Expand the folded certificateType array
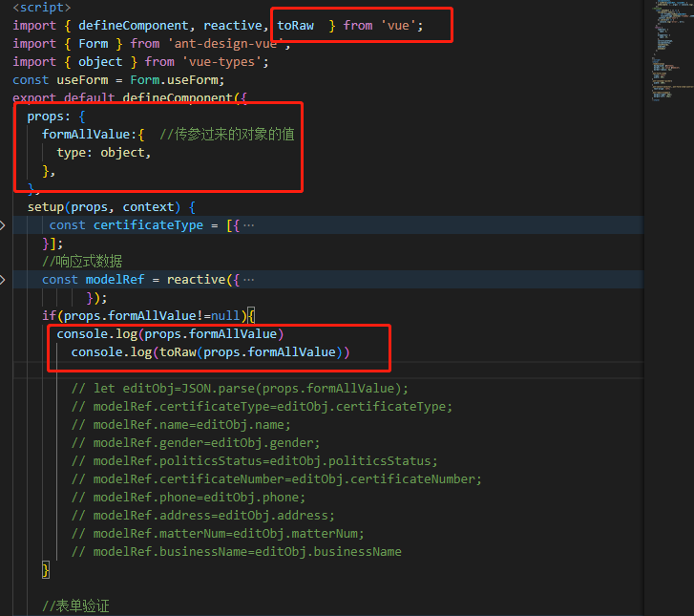The image size is (694, 616). coord(5,225)
